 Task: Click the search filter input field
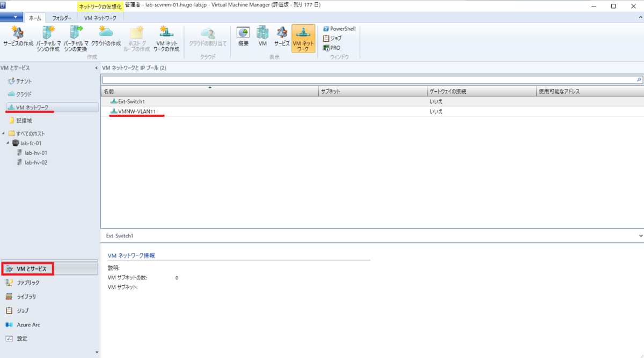point(369,79)
